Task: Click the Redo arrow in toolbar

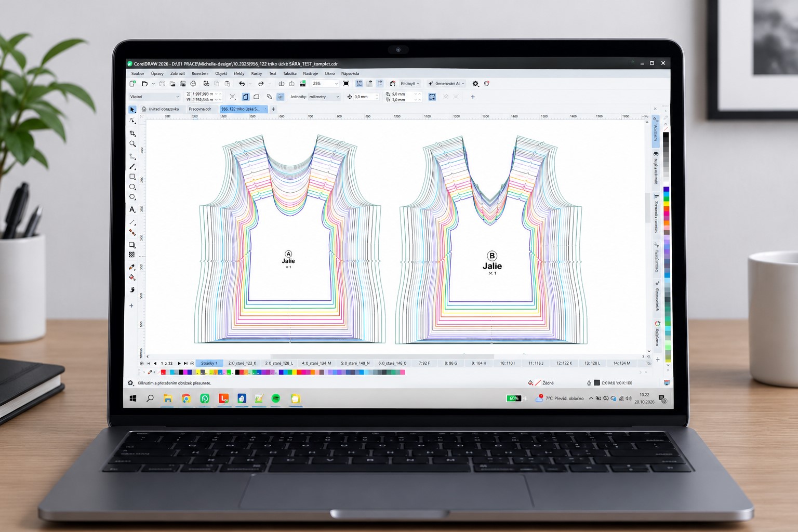Action: point(261,84)
